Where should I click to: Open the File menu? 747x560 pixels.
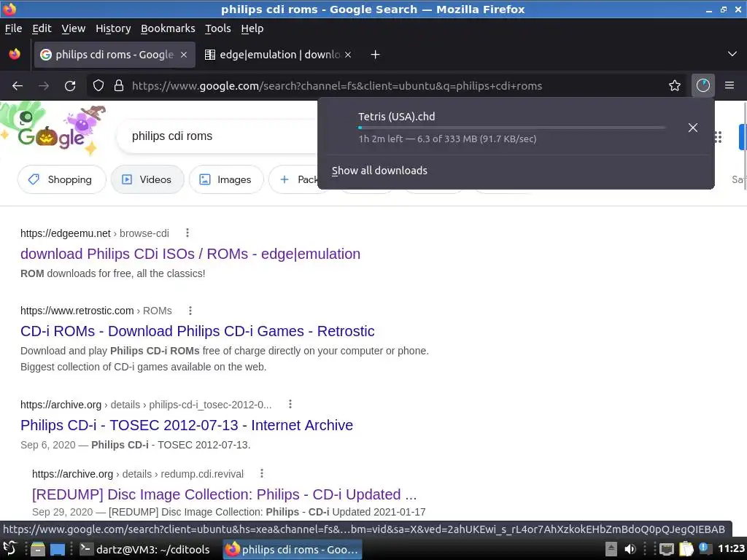click(x=13, y=28)
